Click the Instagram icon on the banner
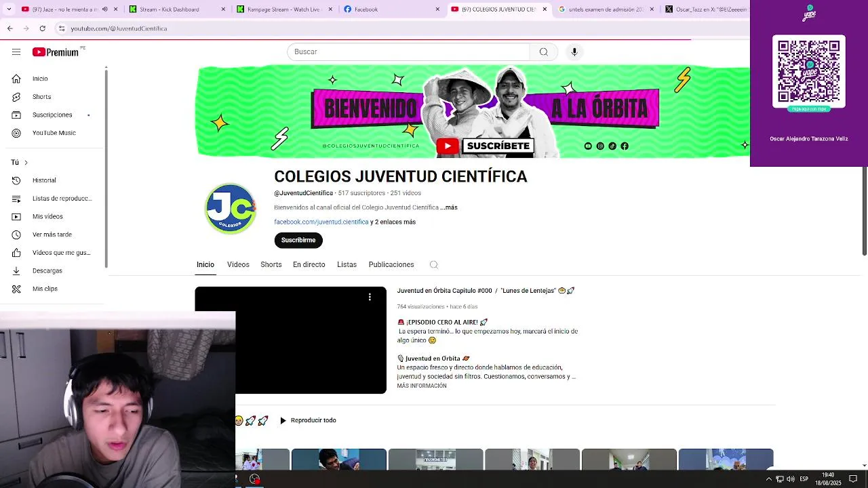 click(x=600, y=146)
